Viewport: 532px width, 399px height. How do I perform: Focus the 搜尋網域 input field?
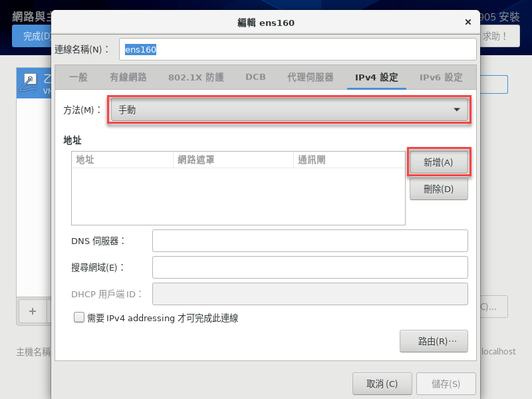[x=310, y=267]
